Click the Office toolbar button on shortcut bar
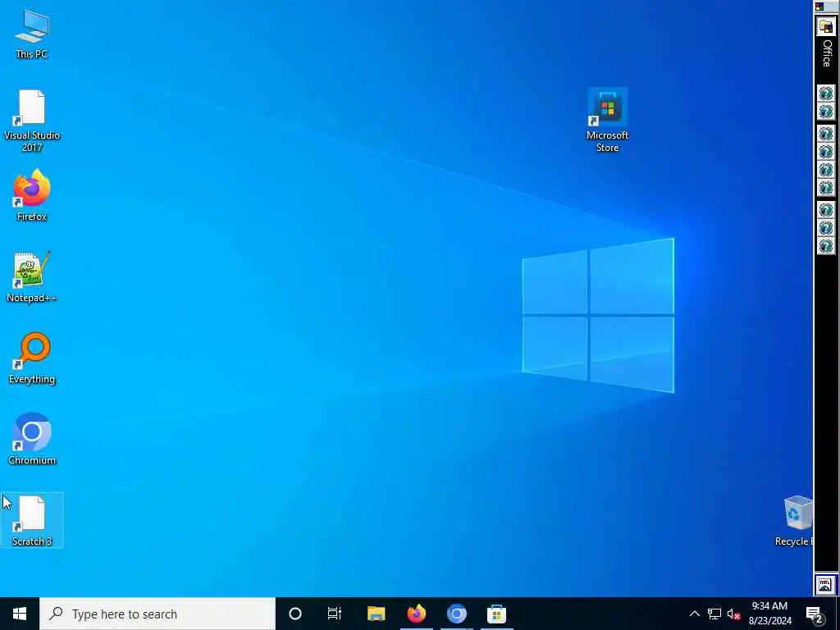Image resolution: width=840 pixels, height=630 pixels. point(826,25)
